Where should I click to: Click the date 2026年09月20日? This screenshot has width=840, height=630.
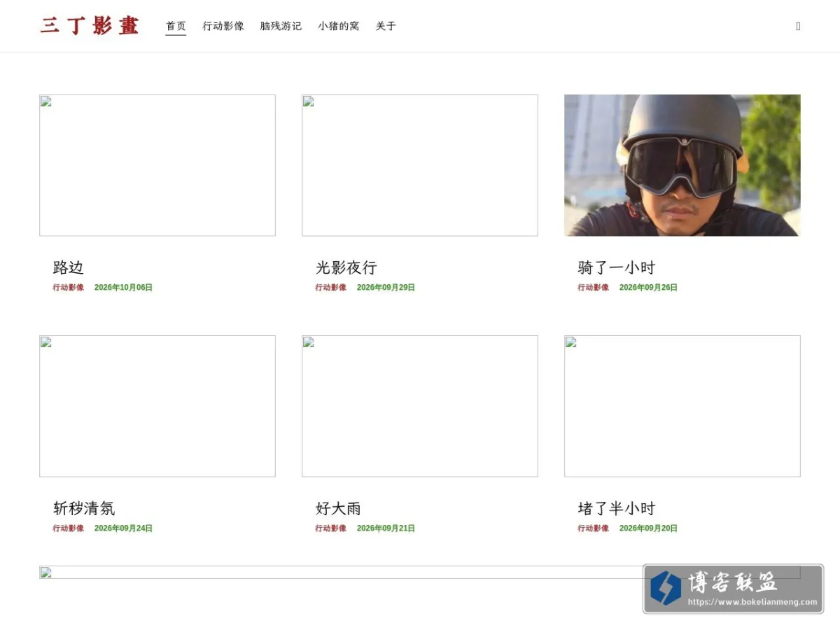(x=648, y=528)
